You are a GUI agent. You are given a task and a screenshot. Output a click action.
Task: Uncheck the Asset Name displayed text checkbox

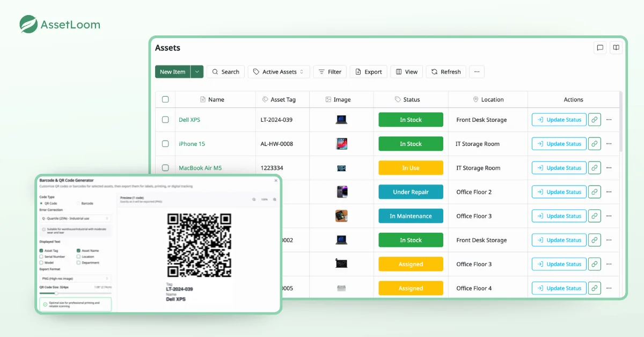coord(78,251)
